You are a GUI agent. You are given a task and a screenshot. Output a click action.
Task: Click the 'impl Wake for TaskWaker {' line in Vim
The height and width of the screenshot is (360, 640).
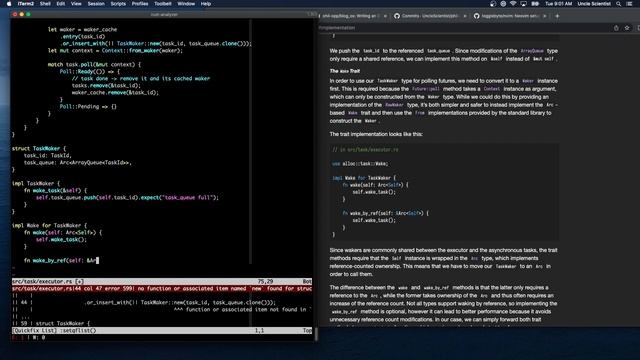49,225
